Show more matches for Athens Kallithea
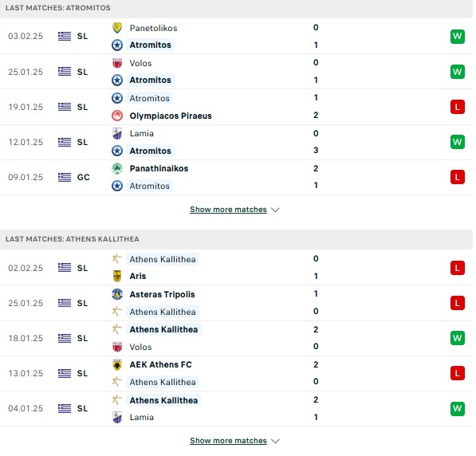 (x=228, y=441)
